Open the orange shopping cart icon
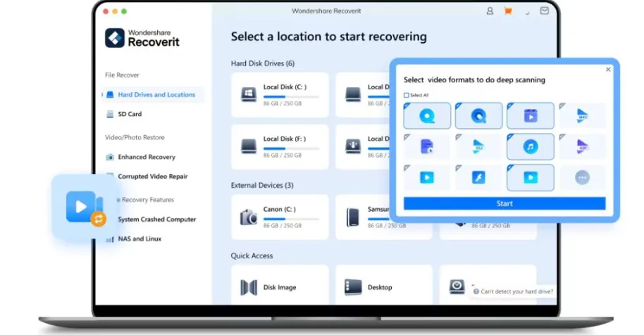 pos(508,11)
